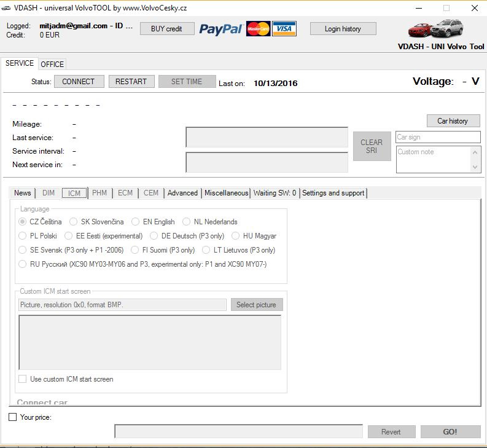Click the last on date 10/13/2016
The height and width of the screenshot is (448, 487).
(276, 84)
